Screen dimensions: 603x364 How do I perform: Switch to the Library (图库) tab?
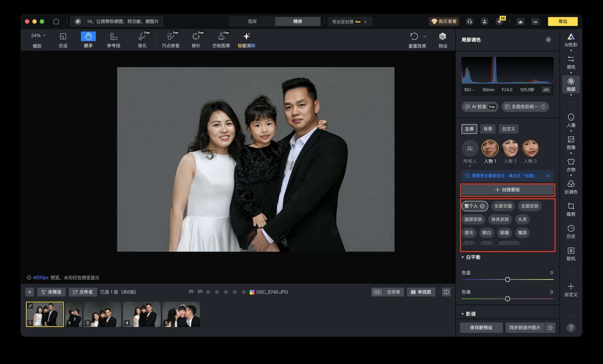[x=252, y=21]
